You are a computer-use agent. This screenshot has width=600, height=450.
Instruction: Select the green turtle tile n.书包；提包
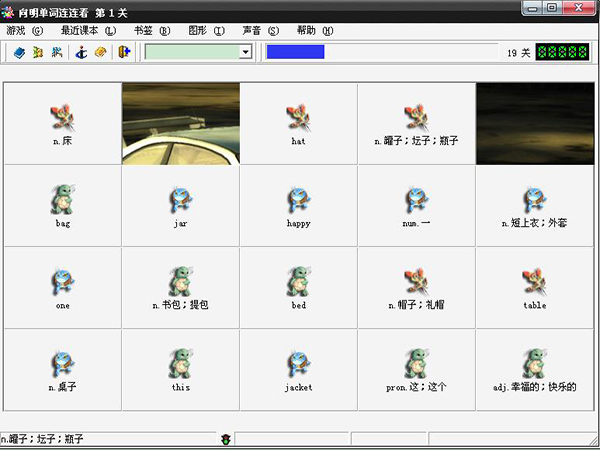click(181, 288)
